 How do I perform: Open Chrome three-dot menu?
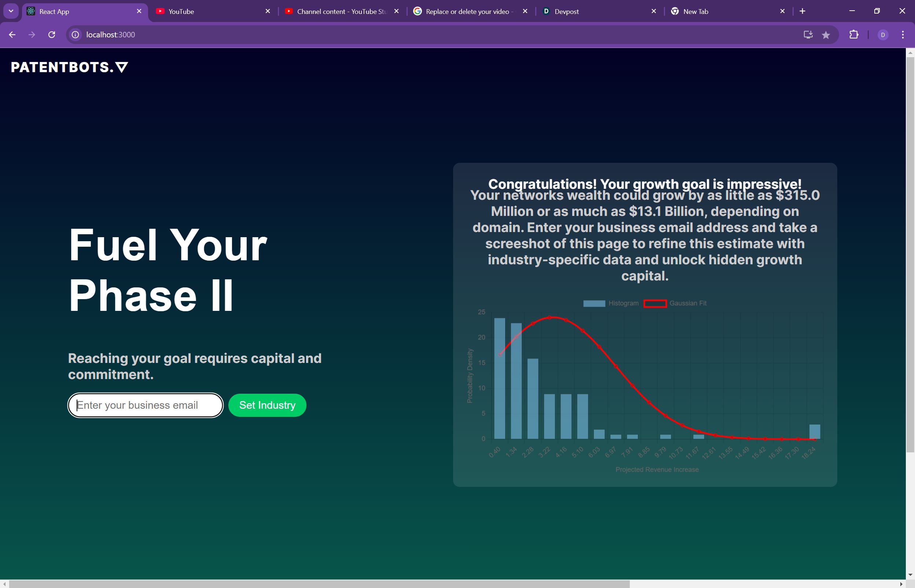point(903,35)
